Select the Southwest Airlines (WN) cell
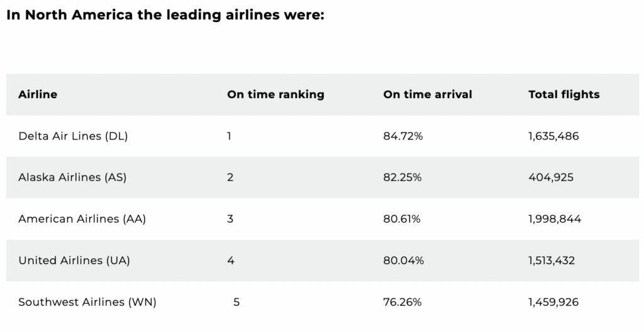This screenshot has width=644, height=332. pyautogui.click(x=87, y=302)
